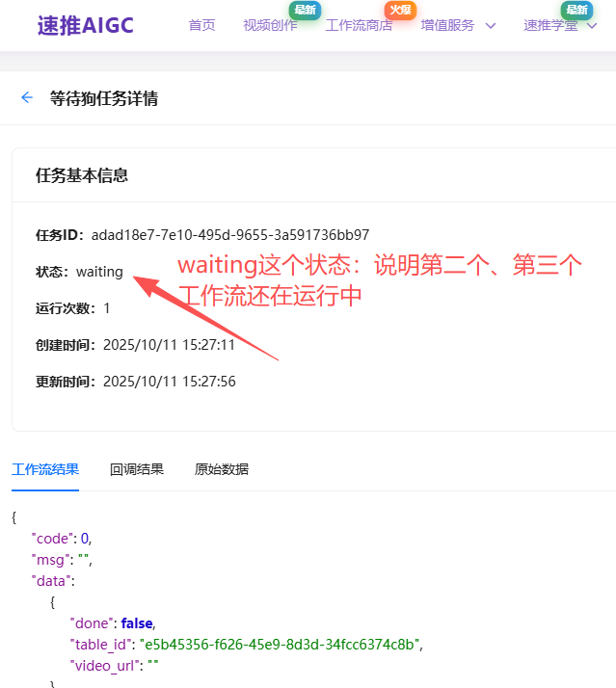The width and height of the screenshot is (616, 688).
Task: Click the false value of "done"
Action: tap(137, 623)
